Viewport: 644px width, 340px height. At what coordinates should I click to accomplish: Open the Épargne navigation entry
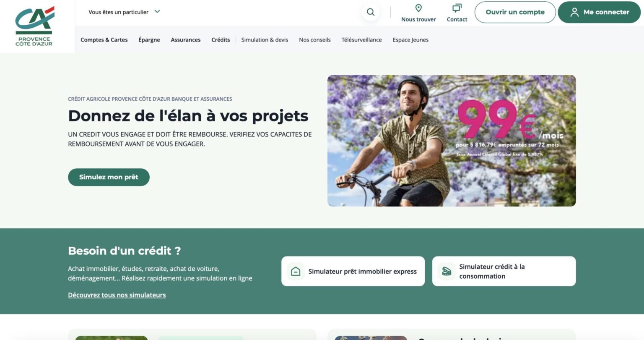coord(149,39)
